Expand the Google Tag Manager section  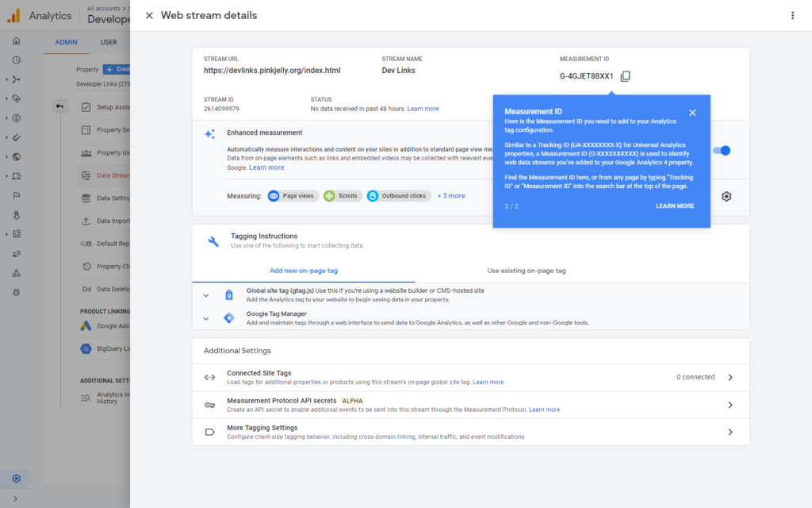tap(206, 318)
